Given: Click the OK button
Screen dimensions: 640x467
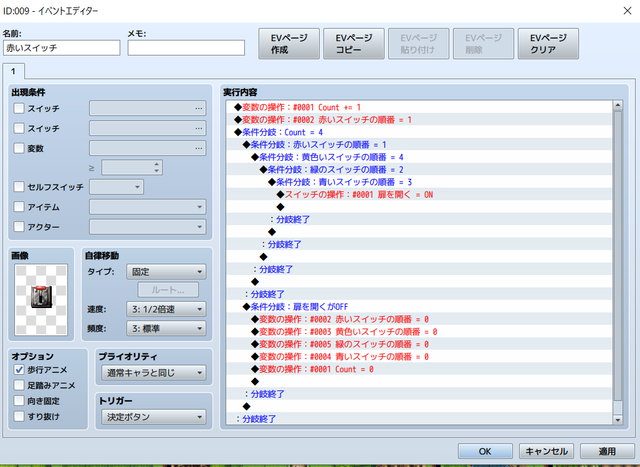Looking at the screenshot, I should [485, 451].
